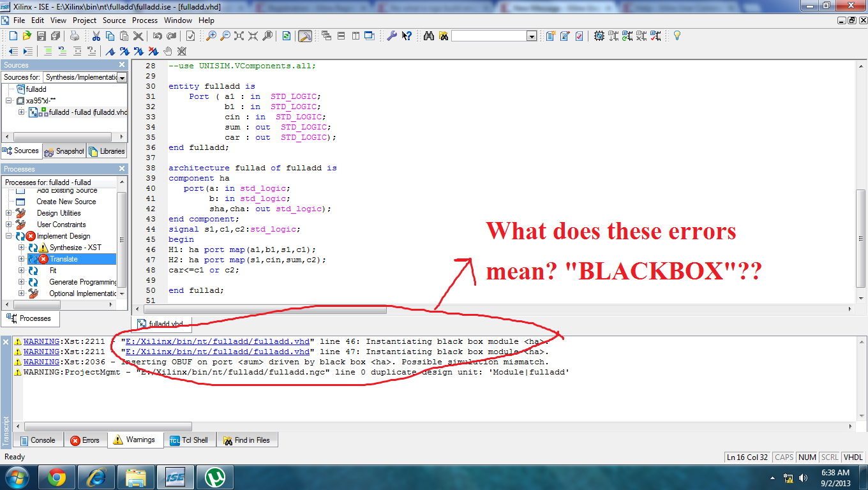
Task: Expand the fulladd - fullad source node
Action: [x=22, y=112]
